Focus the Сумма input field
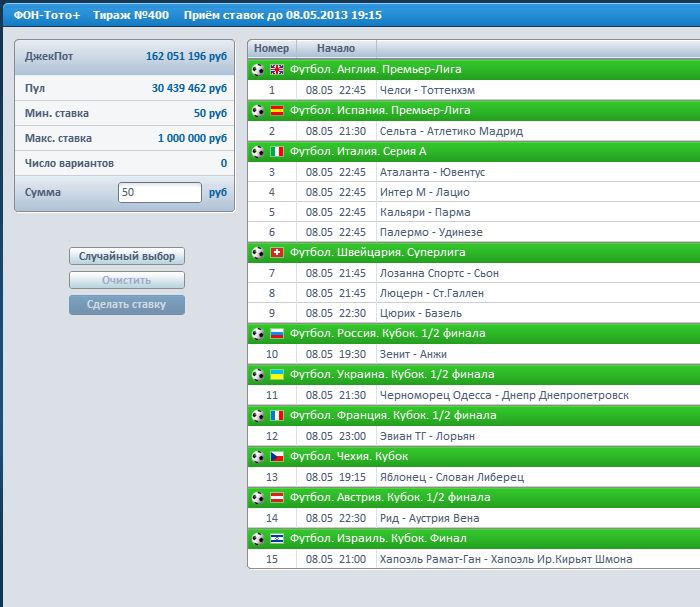Image resolution: width=700 pixels, height=607 pixels. click(x=160, y=192)
